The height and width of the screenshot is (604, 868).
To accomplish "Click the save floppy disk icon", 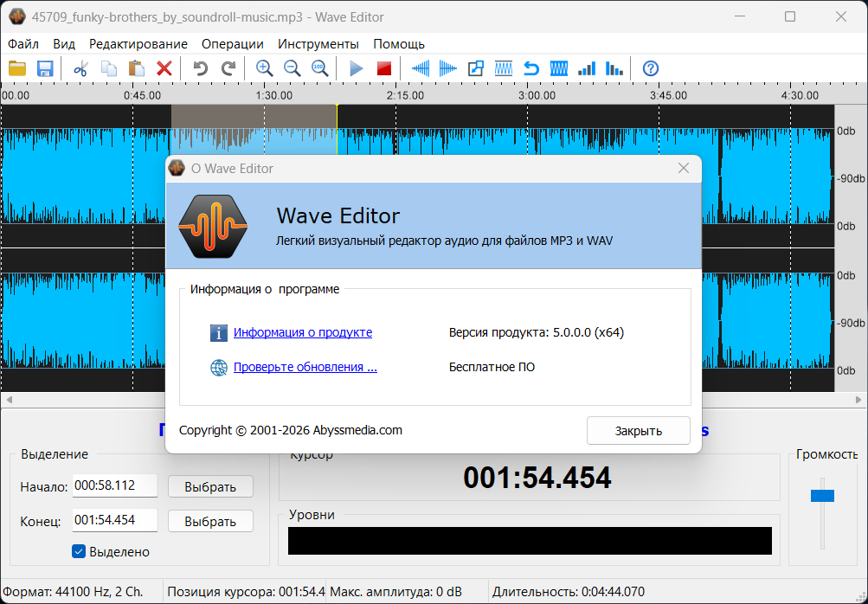I will pyautogui.click(x=45, y=68).
